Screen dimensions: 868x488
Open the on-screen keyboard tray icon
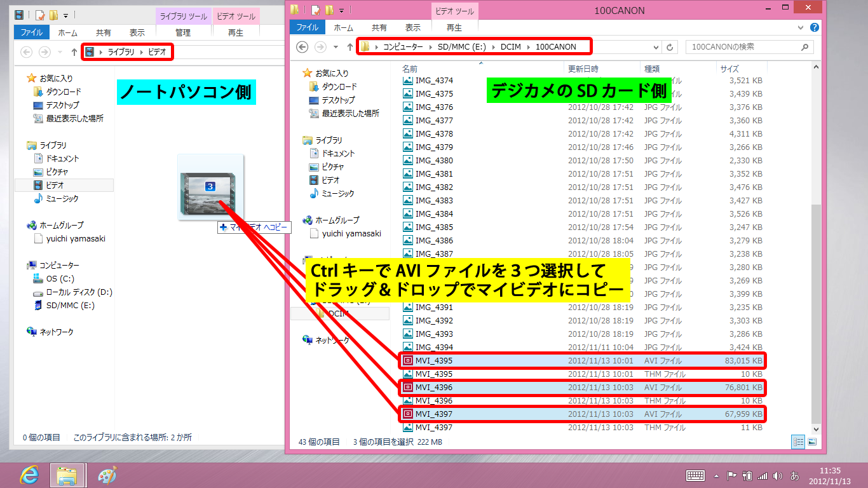[695, 475]
